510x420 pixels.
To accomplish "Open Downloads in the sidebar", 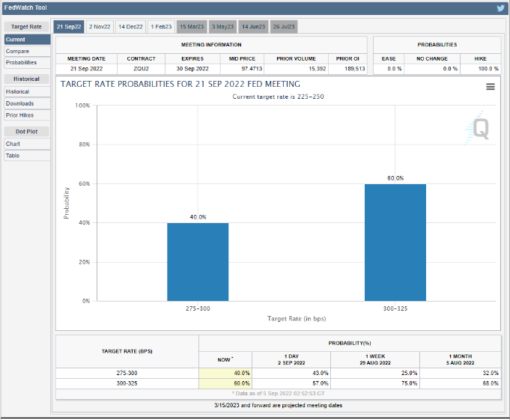I will (x=27, y=103).
